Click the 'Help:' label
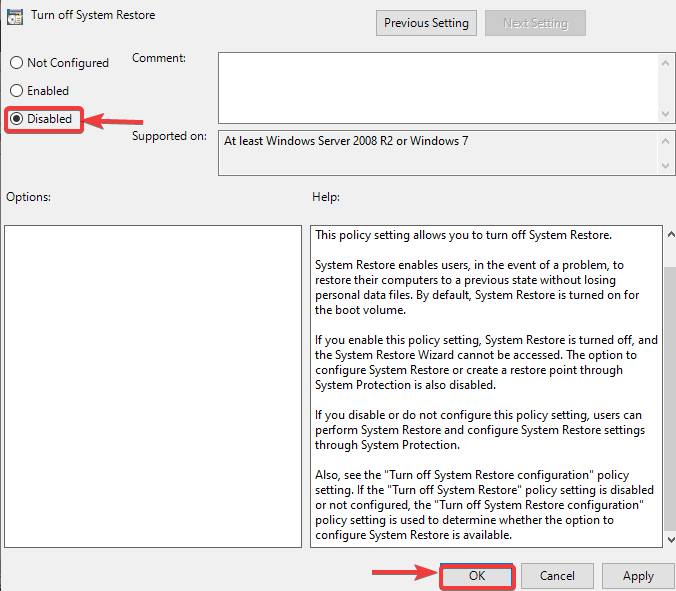This screenshot has height=591, width=676. tap(326, 197)
